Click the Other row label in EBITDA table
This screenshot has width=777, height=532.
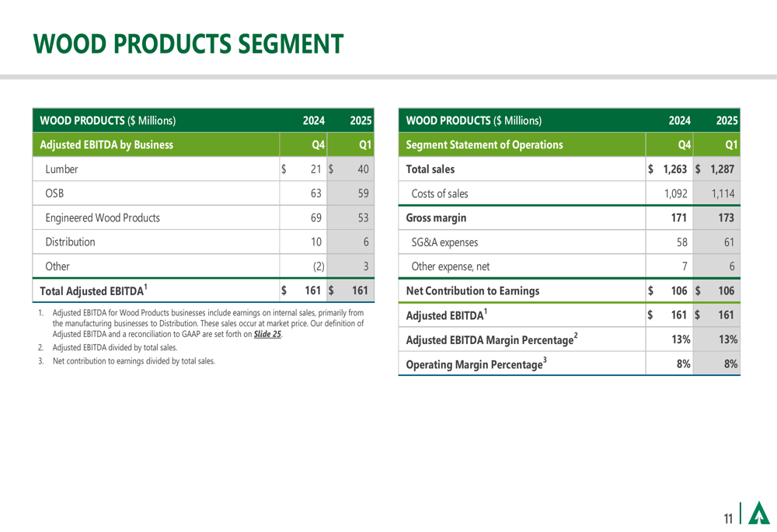tap(57, 266)
